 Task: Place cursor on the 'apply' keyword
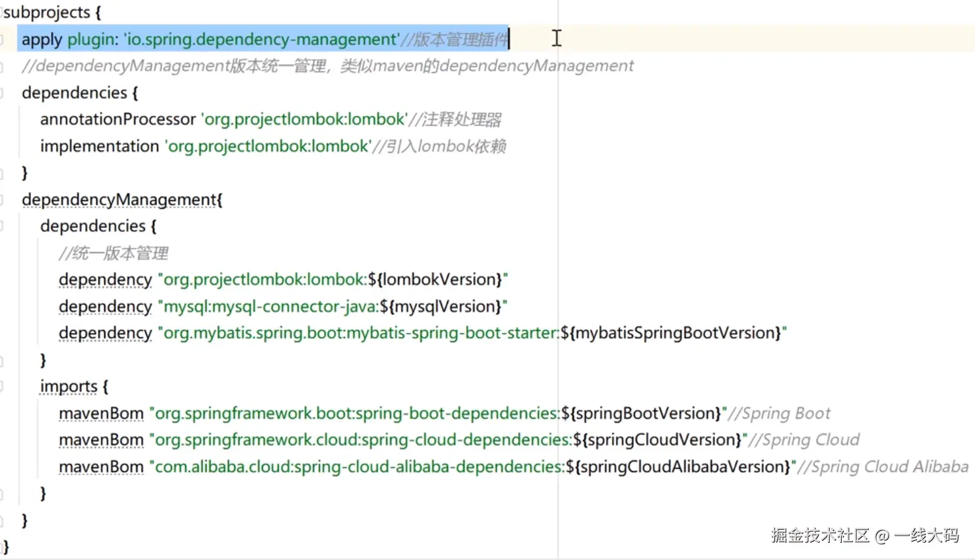click(x=42, y=40)
